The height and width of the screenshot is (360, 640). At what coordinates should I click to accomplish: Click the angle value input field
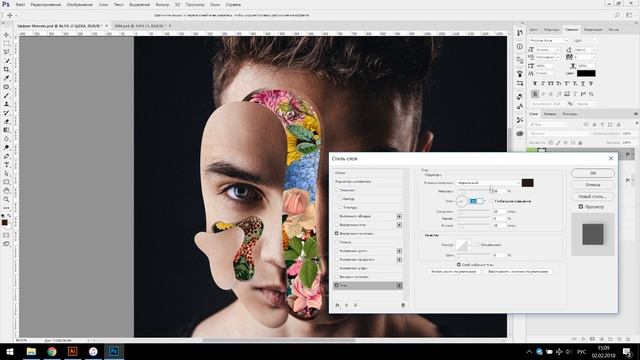tap(476, 201)
